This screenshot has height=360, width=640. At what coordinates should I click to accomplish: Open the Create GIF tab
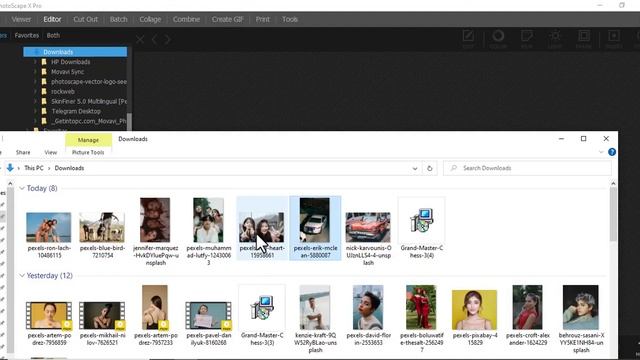coord(227,19)
